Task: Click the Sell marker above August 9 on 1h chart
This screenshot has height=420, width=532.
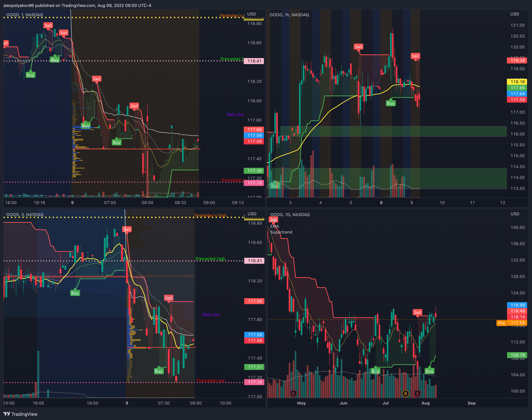Action: [x=415, y=56]
